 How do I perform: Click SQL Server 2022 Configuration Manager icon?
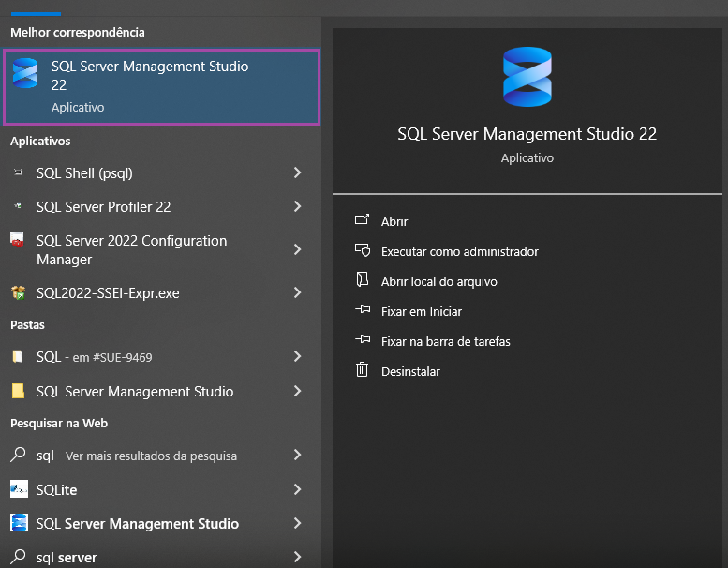(x=17, y=240)
